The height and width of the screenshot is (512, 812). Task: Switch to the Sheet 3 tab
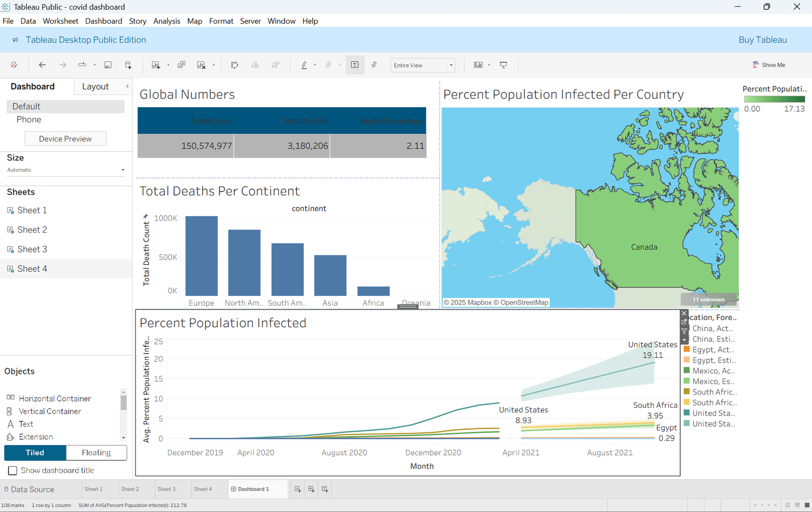[x=166, y=489]
